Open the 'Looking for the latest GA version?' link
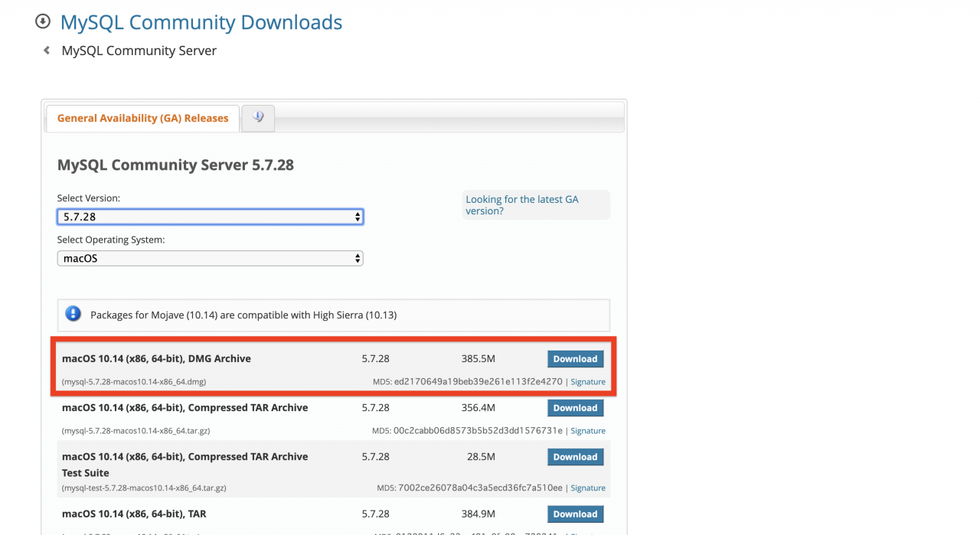This screenshot has height=535, width=980. pyautogui.click(x=521, y=204)
